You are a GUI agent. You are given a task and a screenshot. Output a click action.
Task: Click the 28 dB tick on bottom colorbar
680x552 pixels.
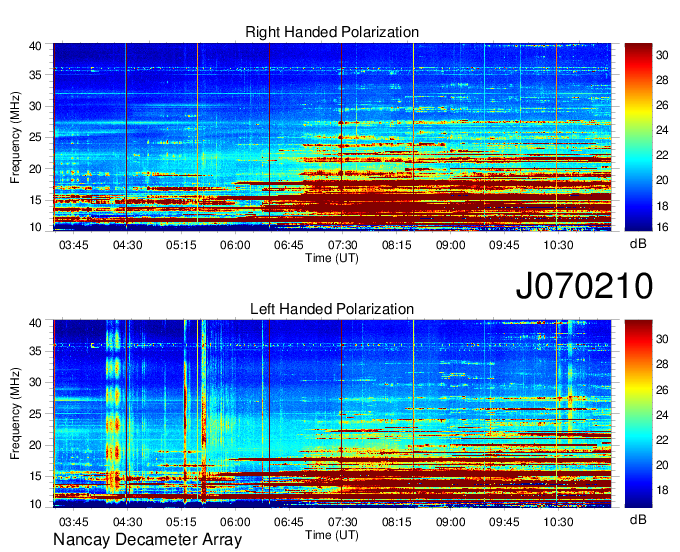point(662,364)
